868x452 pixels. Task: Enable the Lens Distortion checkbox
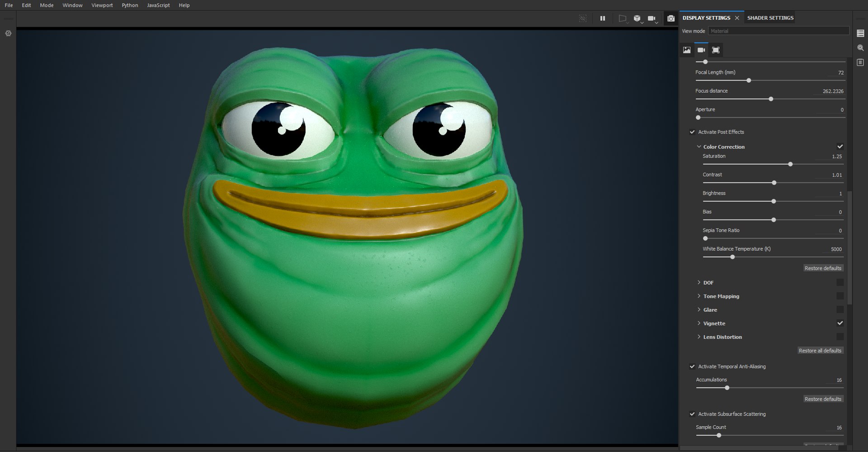coord(840,337)
